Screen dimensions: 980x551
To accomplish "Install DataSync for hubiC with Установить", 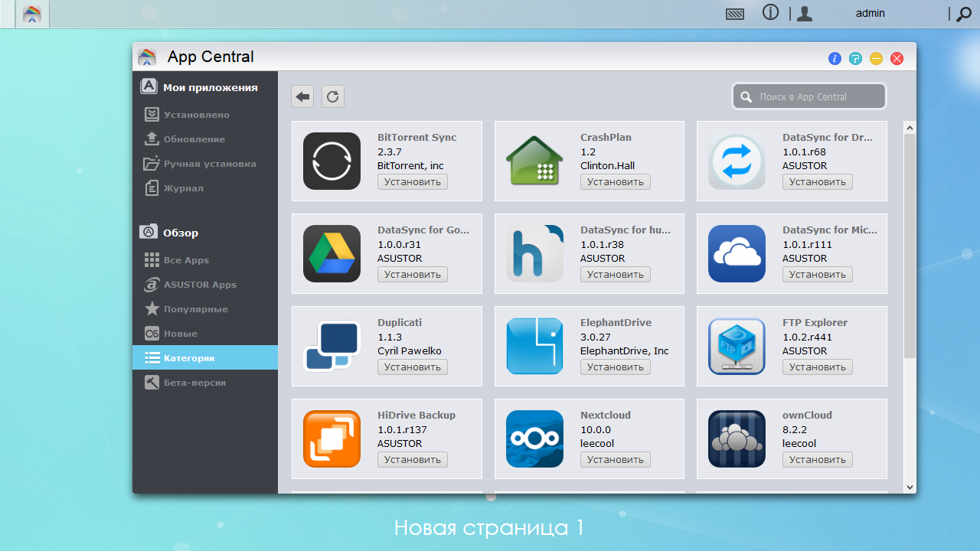I will tap(616, 275).
